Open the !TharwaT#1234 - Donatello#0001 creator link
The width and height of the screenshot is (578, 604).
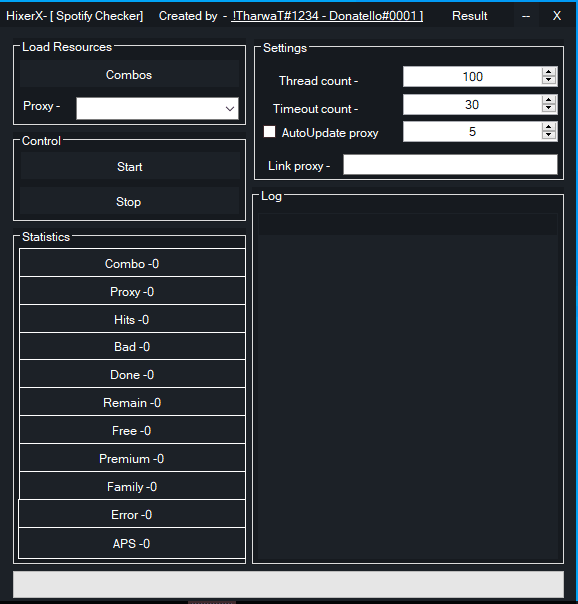(327, 16)
